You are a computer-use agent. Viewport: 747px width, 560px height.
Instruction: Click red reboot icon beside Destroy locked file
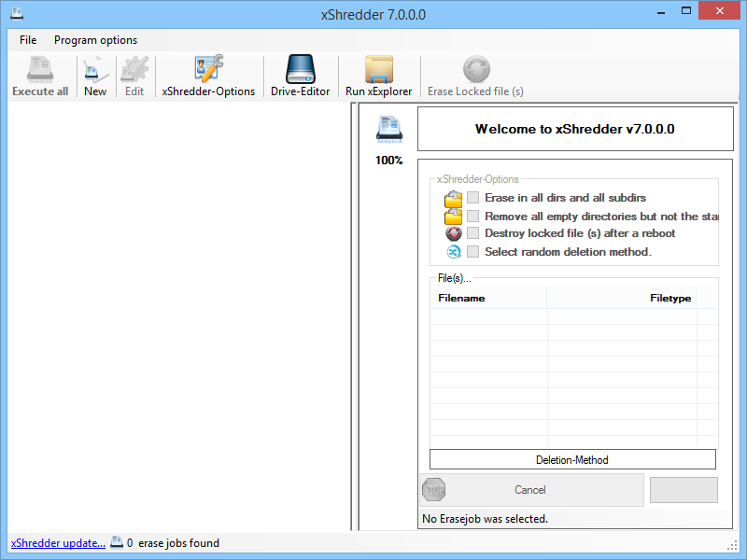[x=454, y=233]
